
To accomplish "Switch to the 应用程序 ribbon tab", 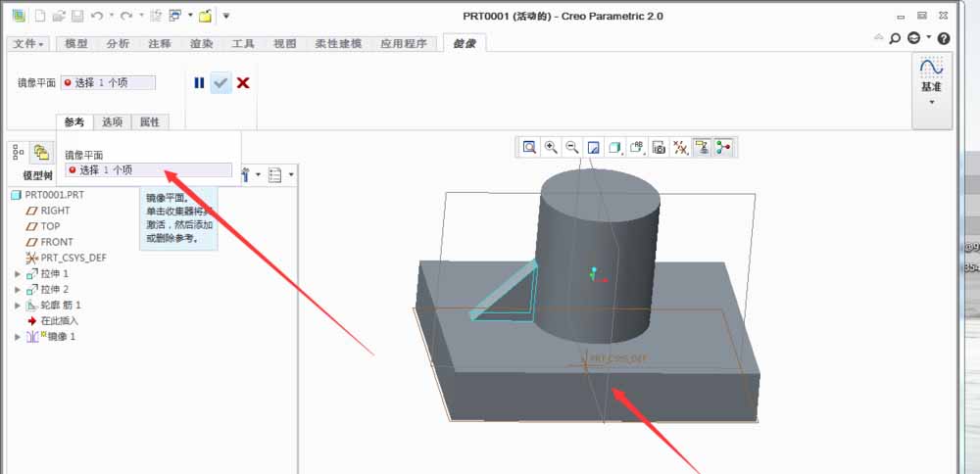I will click(x=404, y=44).
